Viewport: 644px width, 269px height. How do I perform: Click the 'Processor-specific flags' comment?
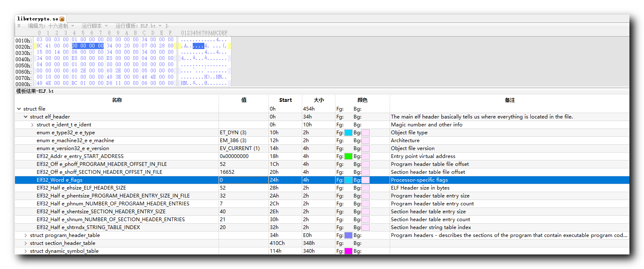420,180
